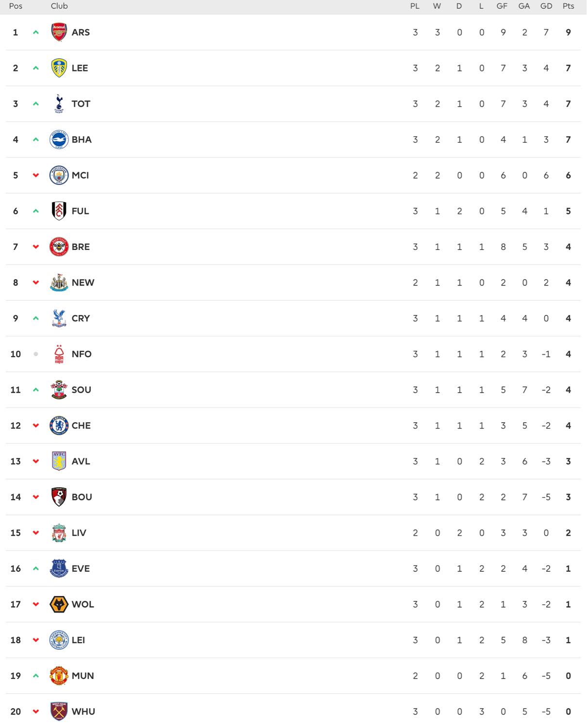Click the Brentford bee badge

(59, 247)
